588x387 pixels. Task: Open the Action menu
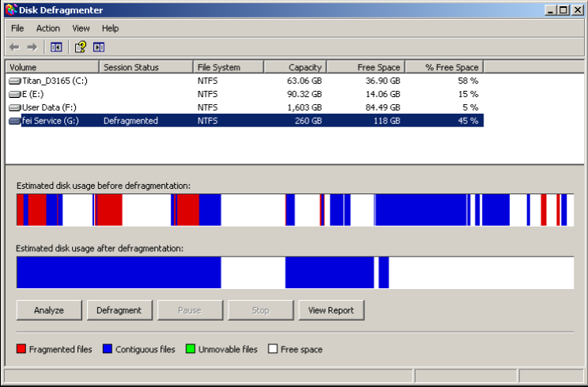(x=48, y=28)
